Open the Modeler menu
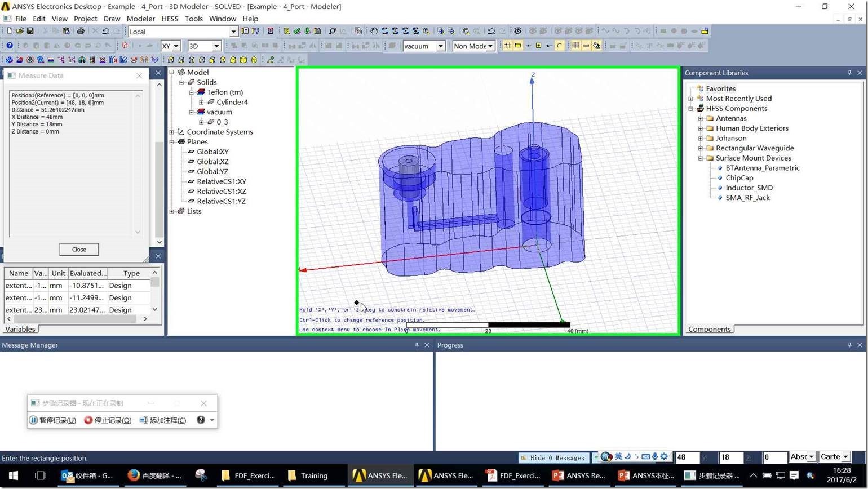 point(140,19)
